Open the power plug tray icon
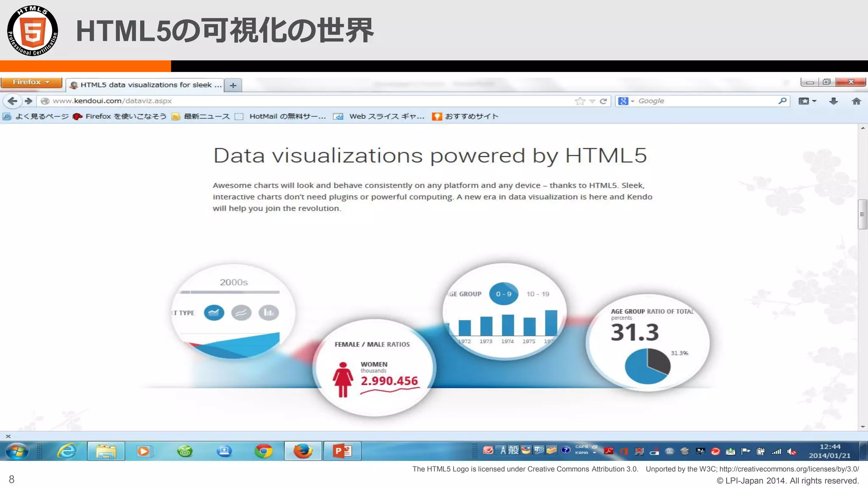Viewport: 868px width, 488px height. [x=761, y=451]
